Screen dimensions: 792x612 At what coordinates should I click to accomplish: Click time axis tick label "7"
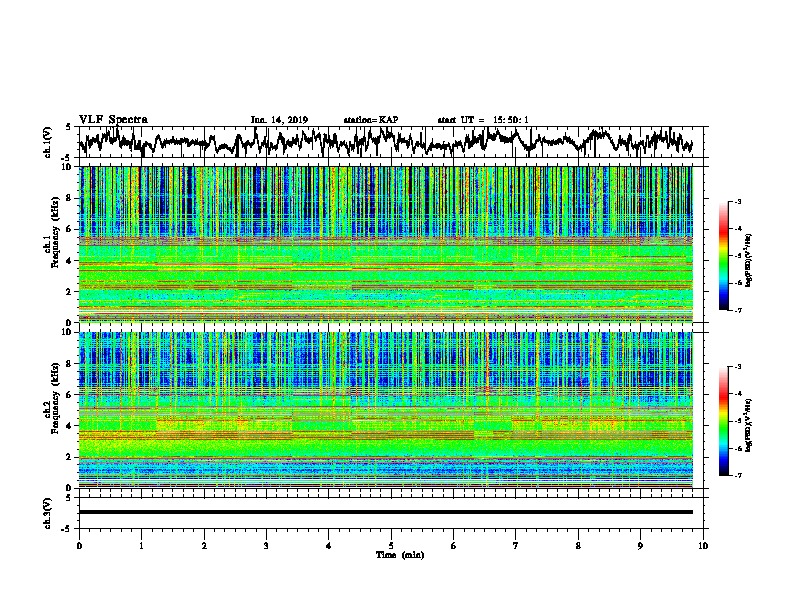pyautogui.click(x=516, y=546)
